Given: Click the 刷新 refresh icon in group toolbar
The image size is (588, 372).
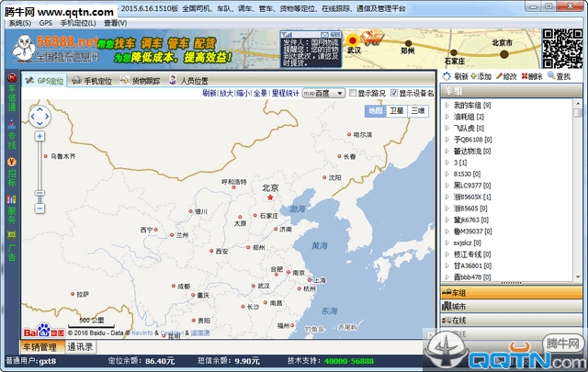Looking at the screenshot, I should (447, 76).
